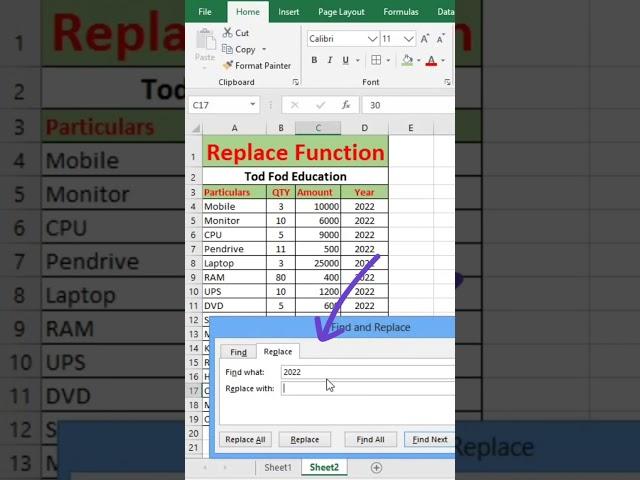Click the Replace All button
Image resolution: width=640 pixels, height=480 pixels.
click(245, 440)
